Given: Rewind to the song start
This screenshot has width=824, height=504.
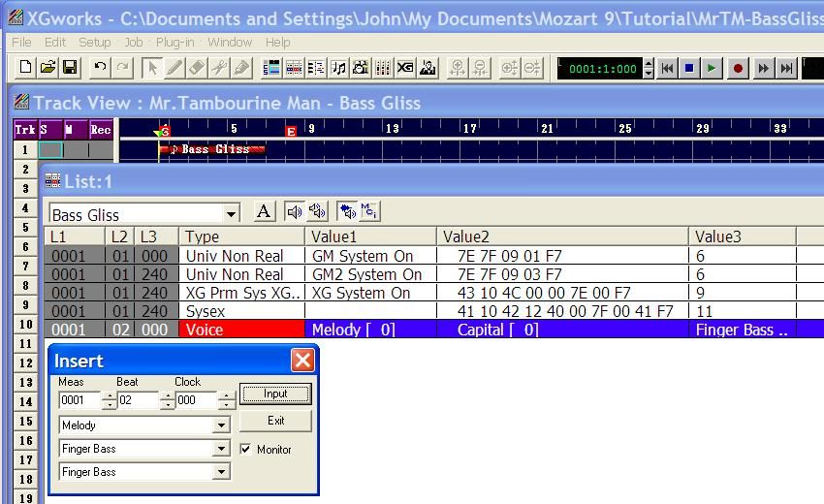Looking at the screenshot, I should (667, 68).
